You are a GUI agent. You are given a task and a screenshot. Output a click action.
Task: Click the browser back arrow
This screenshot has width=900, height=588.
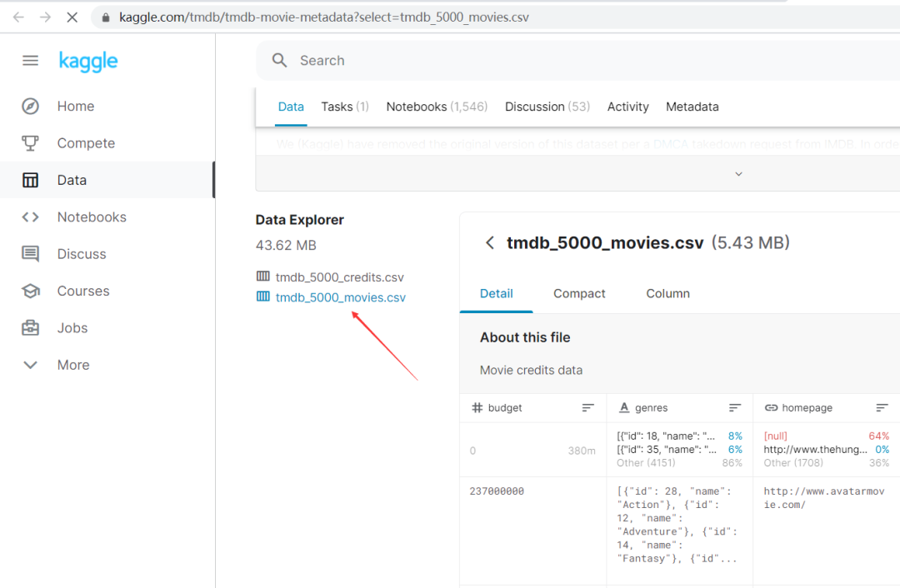18,17
